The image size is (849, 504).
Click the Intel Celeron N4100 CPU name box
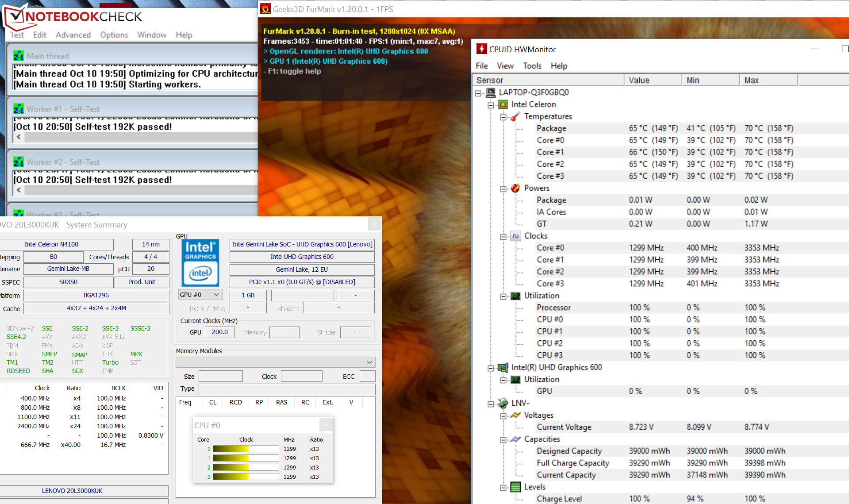(x=57, y=244)
